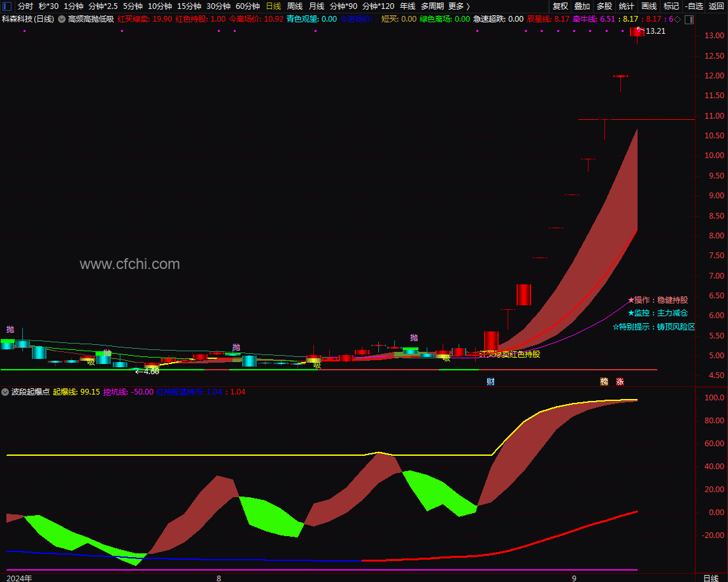This screenshot has height=582, width=728.
Task: Click the 返回 back button
Action: click(717, 6)
